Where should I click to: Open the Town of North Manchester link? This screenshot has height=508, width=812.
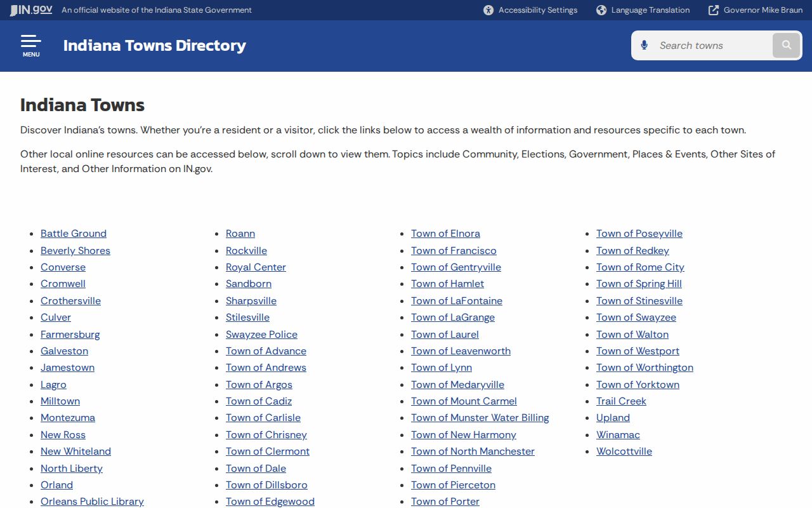click(473, 451)
